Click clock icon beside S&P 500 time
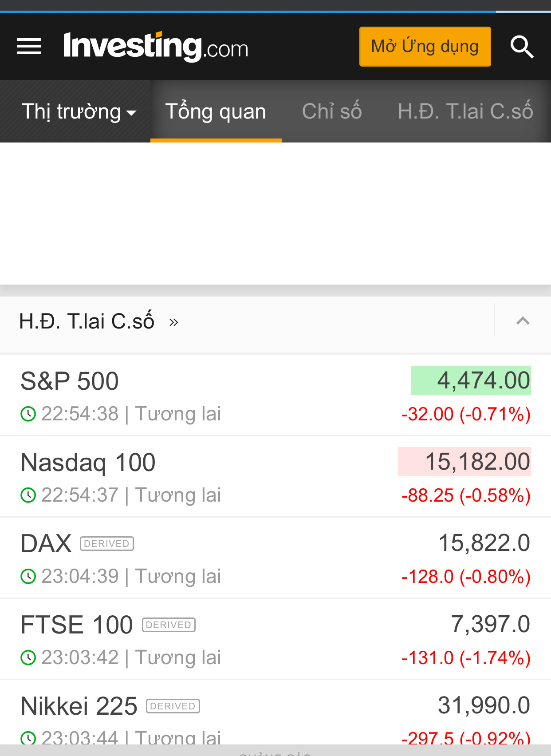This screenshot has width=551, height=756. (28, 414)
